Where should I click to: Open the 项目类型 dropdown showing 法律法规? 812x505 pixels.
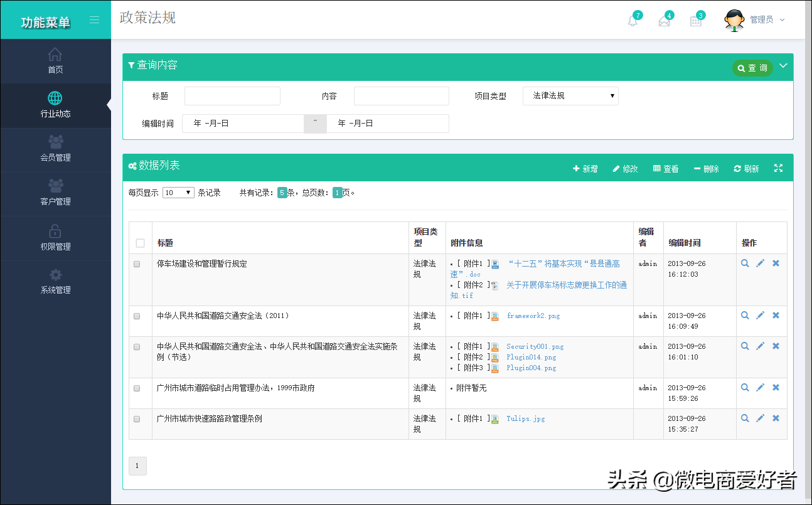tap(570, 96)
